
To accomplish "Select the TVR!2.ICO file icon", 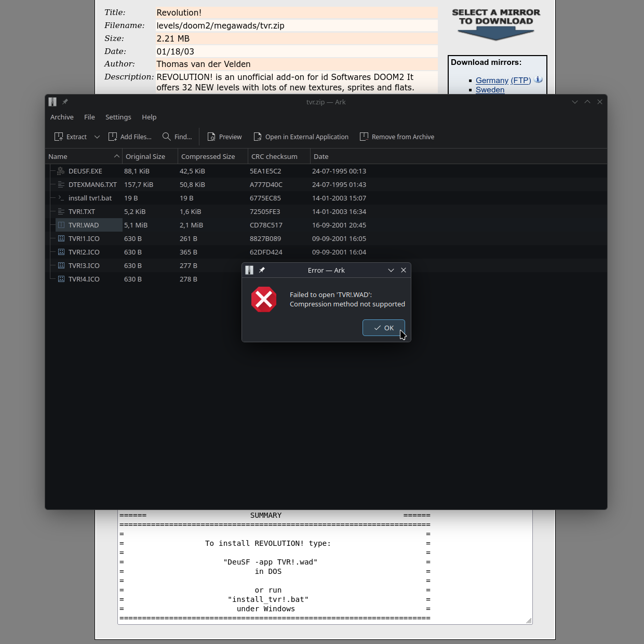I will (61, 252).
